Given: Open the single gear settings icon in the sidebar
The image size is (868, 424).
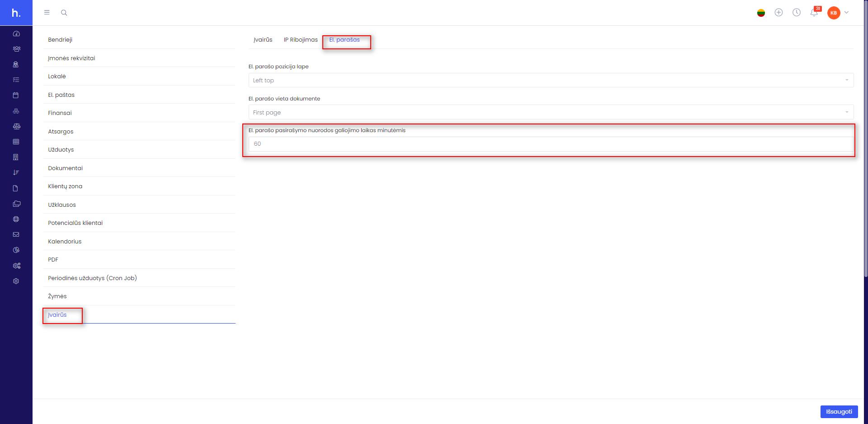Looking at the screenshot, I should [16, 281].
